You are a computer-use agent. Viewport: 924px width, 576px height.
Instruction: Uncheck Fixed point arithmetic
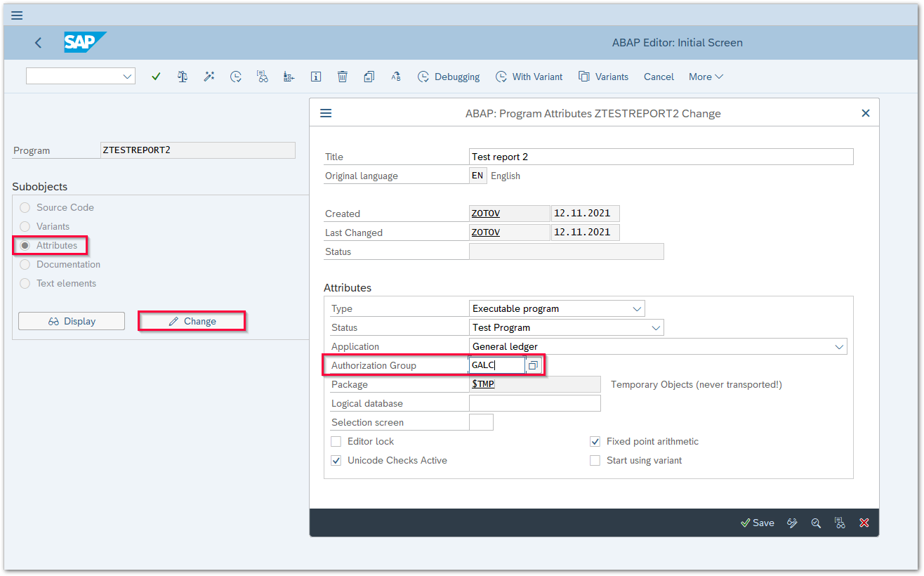tap(595, 441)
